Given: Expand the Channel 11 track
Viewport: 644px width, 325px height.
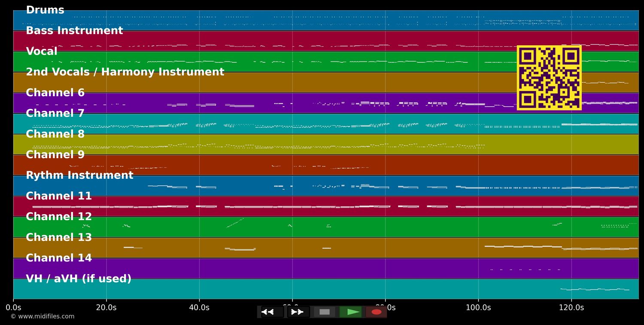Looking at the screenshot, I should 59,196.
